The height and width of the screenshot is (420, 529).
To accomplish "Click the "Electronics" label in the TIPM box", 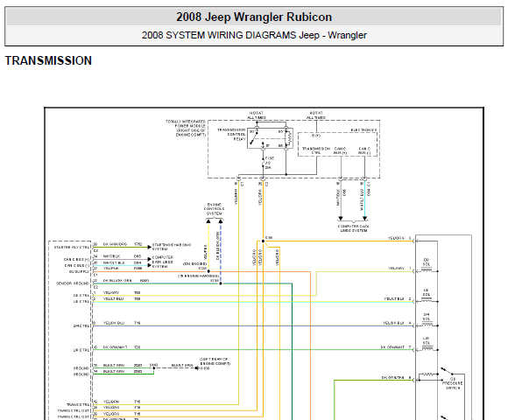I will [x=363, y=130].
